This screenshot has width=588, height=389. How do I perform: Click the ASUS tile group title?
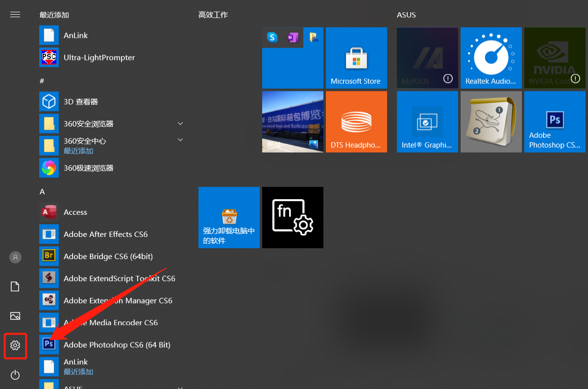[406, 15]
